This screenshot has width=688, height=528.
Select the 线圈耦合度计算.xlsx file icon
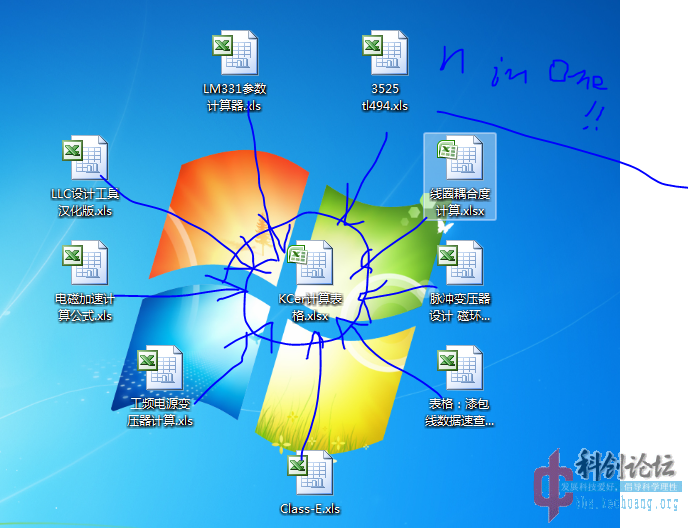[x=460, y=158]
